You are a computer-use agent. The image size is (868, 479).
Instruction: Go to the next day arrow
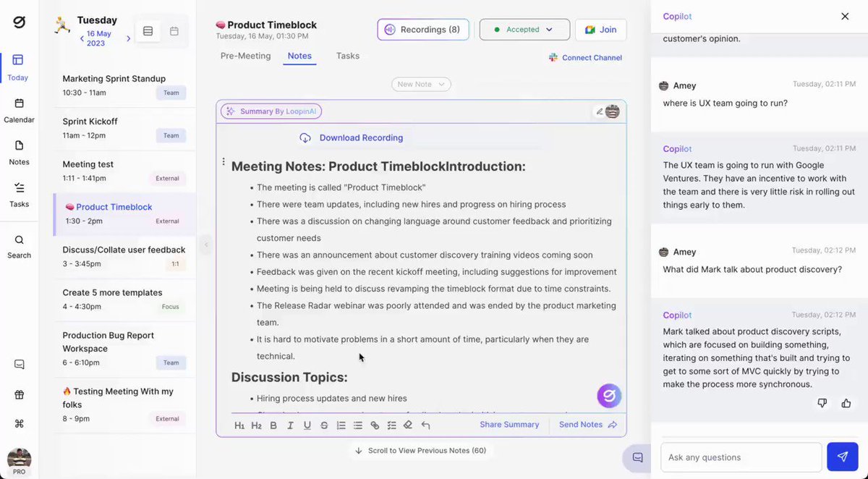tap(129, 38)
